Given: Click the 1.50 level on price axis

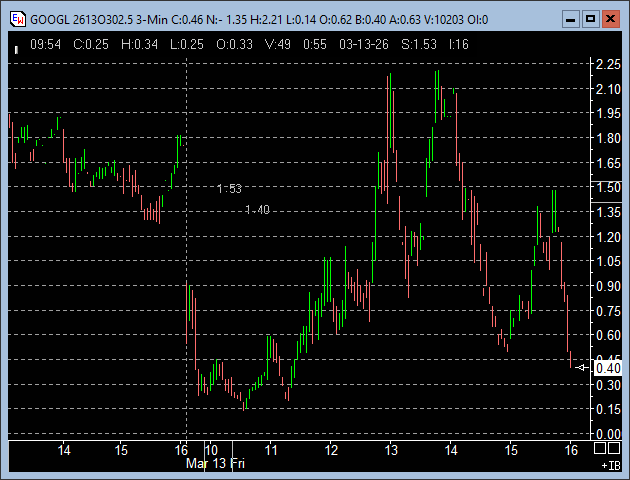Looking at the screenshot, I should [x=607, y=188].
